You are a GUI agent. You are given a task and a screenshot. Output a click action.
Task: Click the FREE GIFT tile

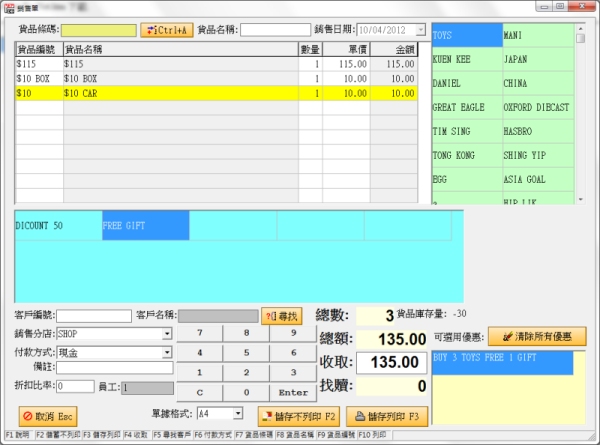(x=146, y=226)
